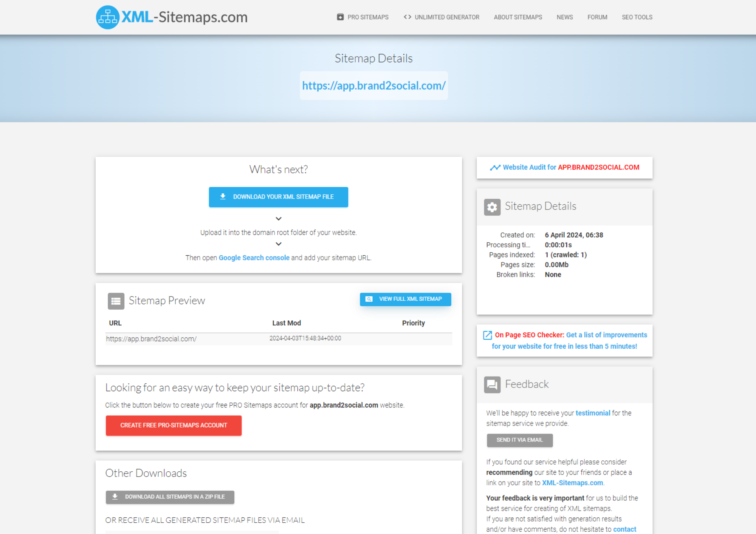Click the Sitemap Details gear icon
This screenshot has width=756, height=534.
[x=492, y=207]
